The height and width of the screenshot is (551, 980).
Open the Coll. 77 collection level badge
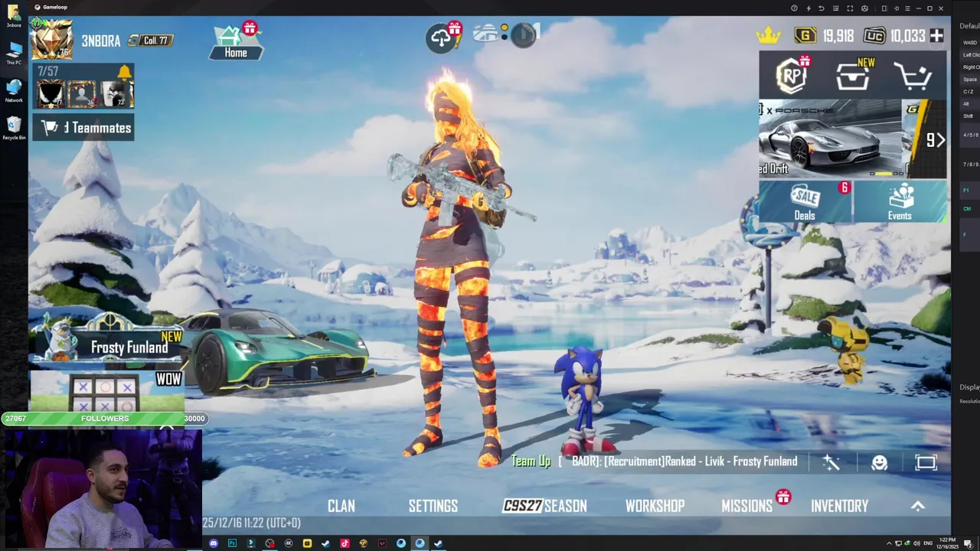[x=151, y=41]
